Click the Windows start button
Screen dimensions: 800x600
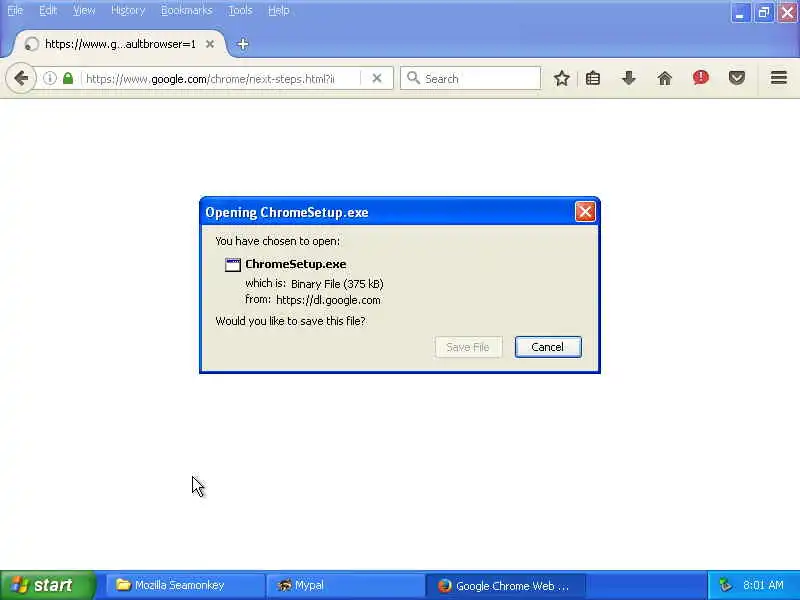[x=47, y=585]
